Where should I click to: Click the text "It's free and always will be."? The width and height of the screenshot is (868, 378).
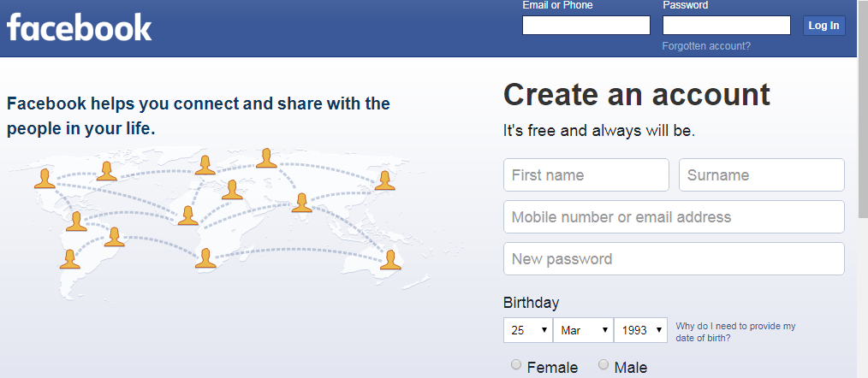599,131
